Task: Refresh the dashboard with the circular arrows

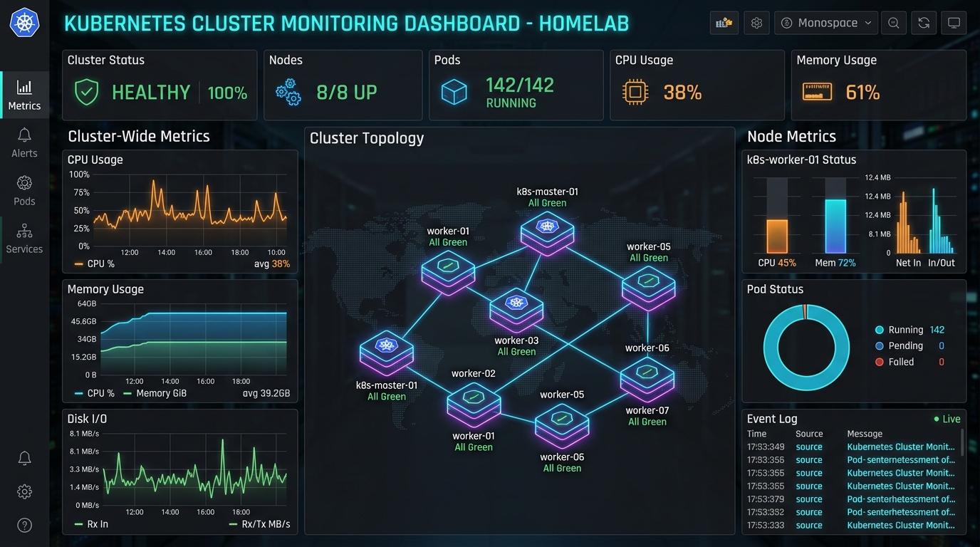Action: tap(924, 23)
